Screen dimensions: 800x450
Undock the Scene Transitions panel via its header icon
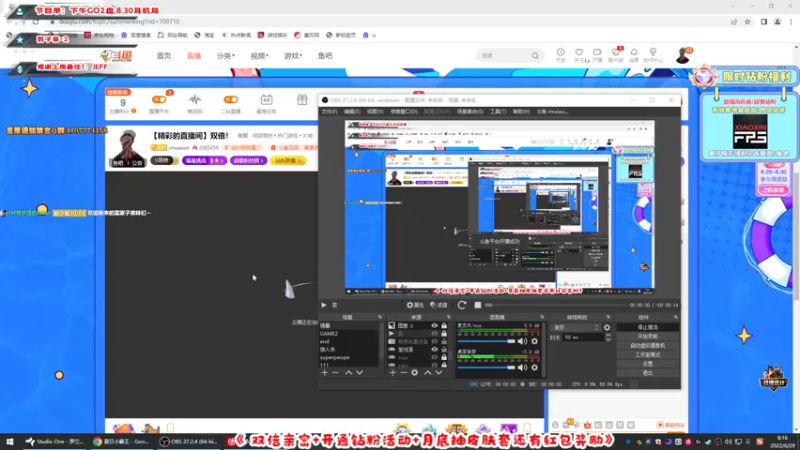608,317
